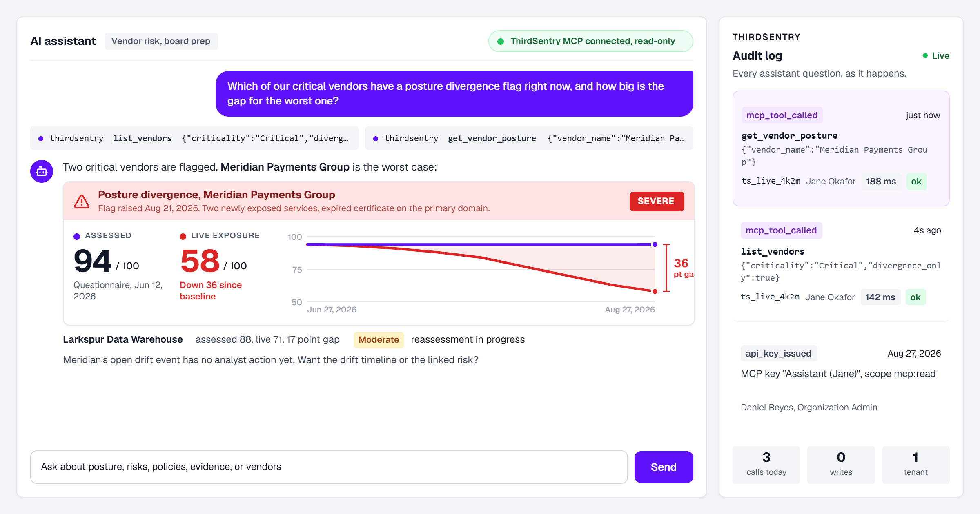The width and height of the screenshot is (980, 514).
Task: Click the red endpoint on the exposure line
Action: [655, 291]
